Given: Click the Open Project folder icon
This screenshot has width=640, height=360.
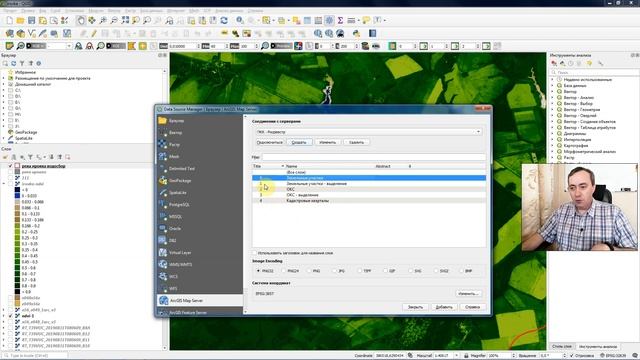Looking at the screenshot, I should [x=20, y=20].
